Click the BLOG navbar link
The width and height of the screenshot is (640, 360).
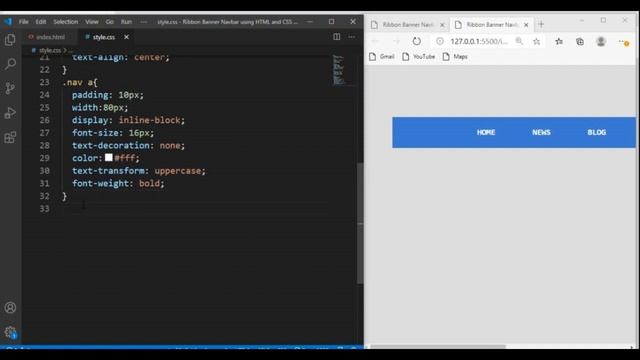point(596,133)
